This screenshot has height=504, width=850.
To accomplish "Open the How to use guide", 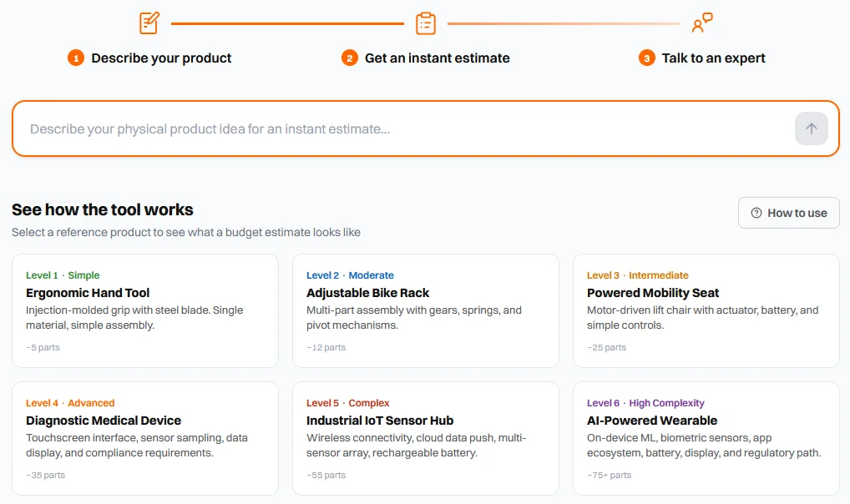I will [x=789, y=213].
